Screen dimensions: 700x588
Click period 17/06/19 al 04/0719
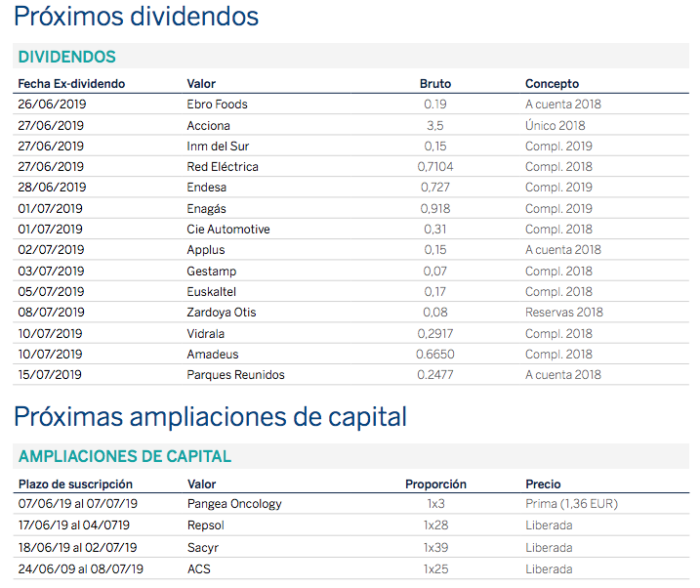click(73, 525)
